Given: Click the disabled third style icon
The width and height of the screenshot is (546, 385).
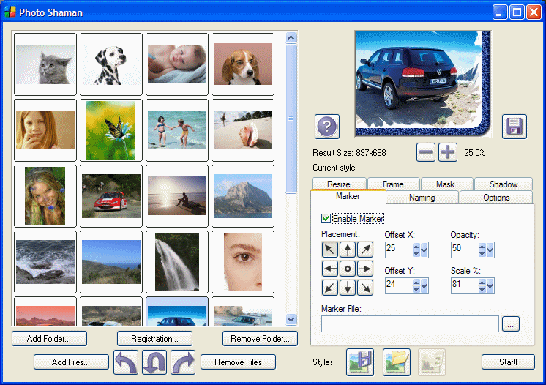Looking at the screenshot, I should click(432, 362).
